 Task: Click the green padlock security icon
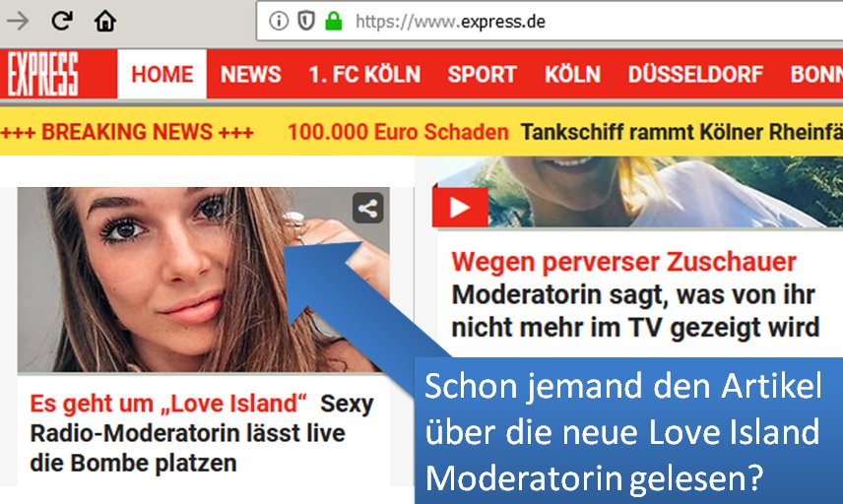[333, 21]
